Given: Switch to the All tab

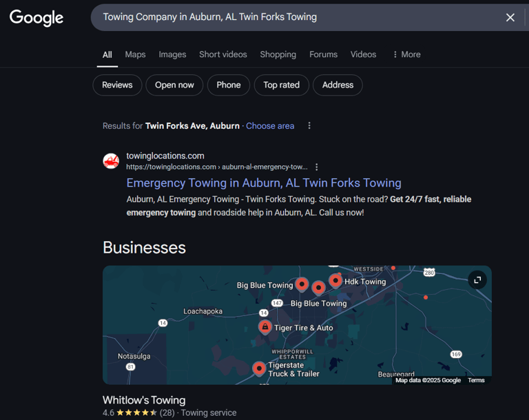Looking at the screenshot, I should (x=107, y=54).
